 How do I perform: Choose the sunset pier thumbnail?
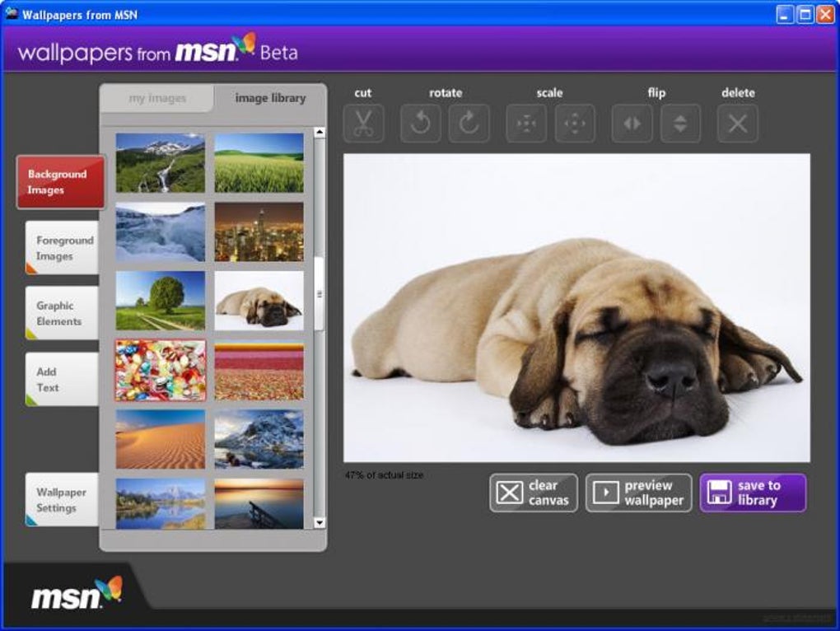(259, 504)
